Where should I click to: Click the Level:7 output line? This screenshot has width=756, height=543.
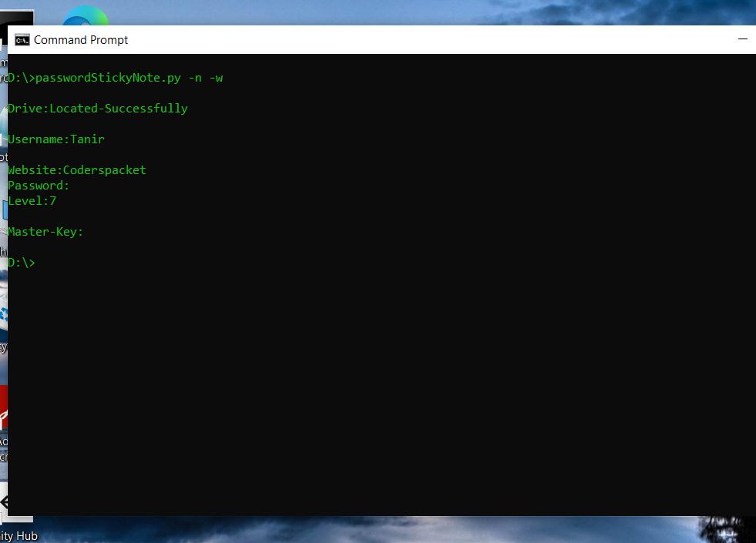32,201
